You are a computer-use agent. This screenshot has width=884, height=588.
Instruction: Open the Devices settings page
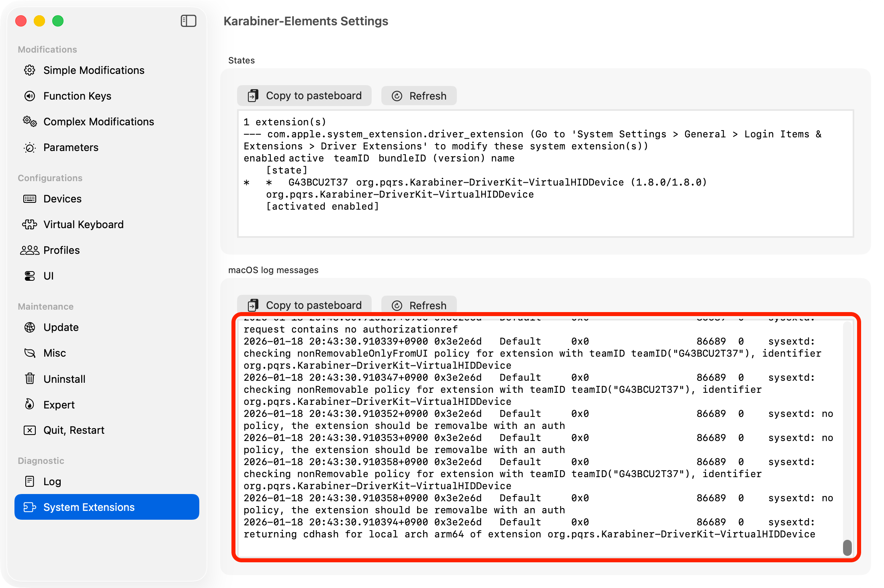click(62, 199)
